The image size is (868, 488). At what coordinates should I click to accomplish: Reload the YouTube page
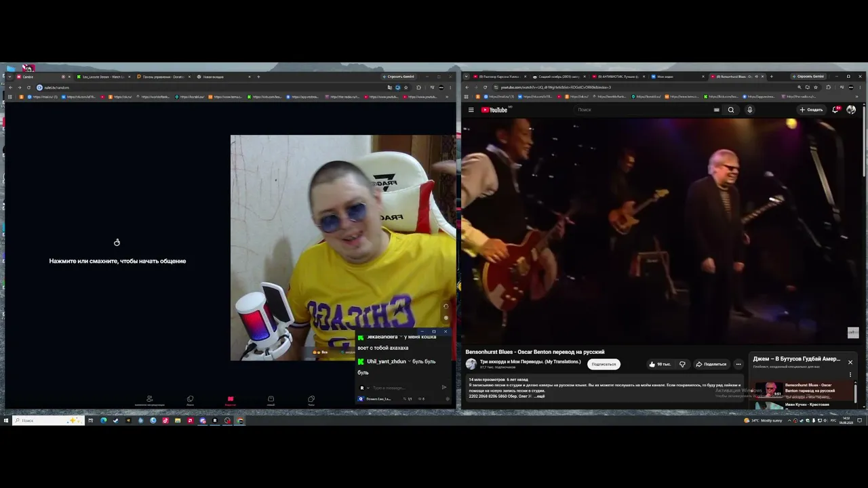point(486,87)
